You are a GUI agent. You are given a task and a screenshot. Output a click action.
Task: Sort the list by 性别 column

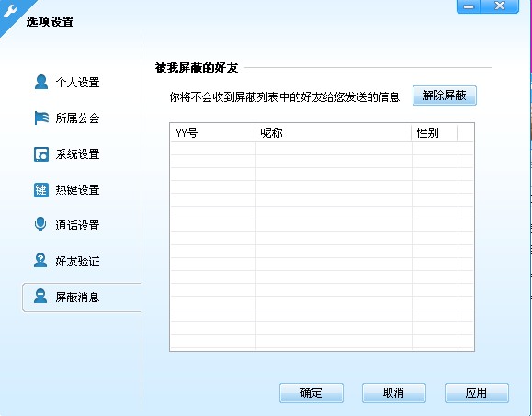[435, 133]
